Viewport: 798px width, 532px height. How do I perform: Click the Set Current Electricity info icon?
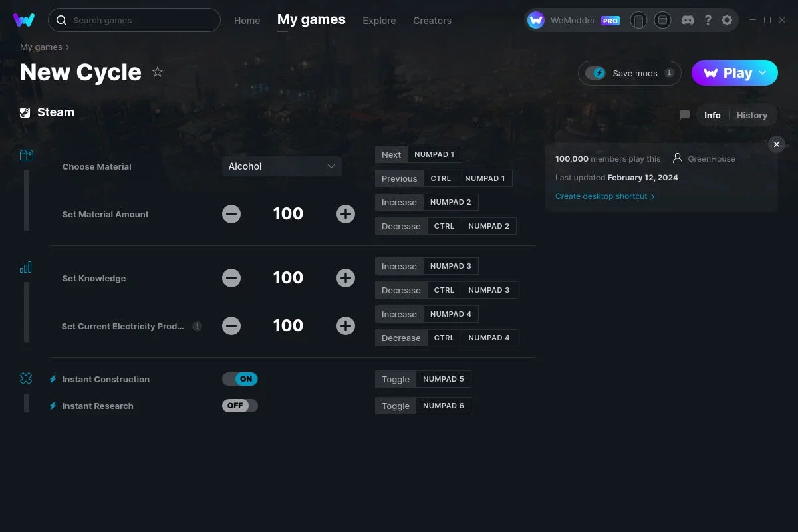click(x=197, y=326)
